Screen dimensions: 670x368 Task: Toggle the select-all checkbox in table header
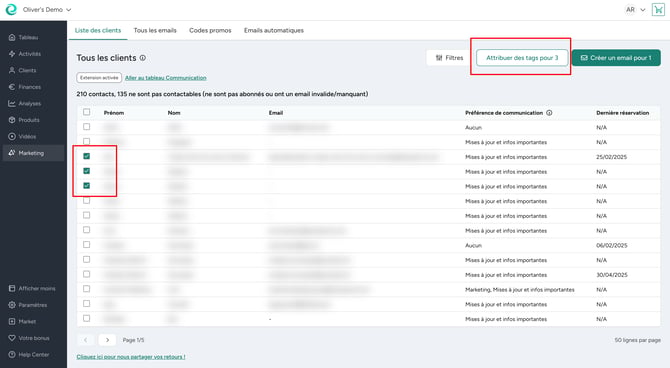[x=86, y=112]
